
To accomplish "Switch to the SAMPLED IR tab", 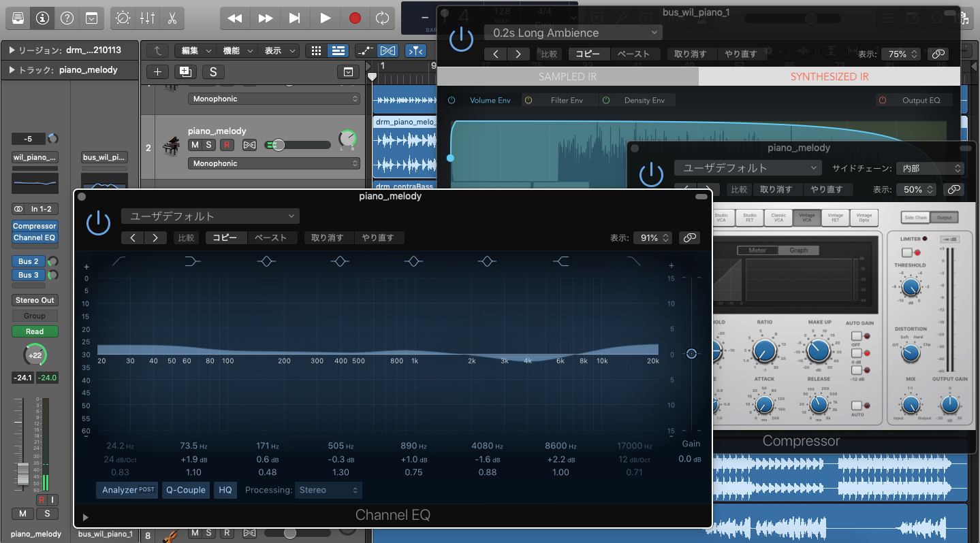I will (567, 76).
